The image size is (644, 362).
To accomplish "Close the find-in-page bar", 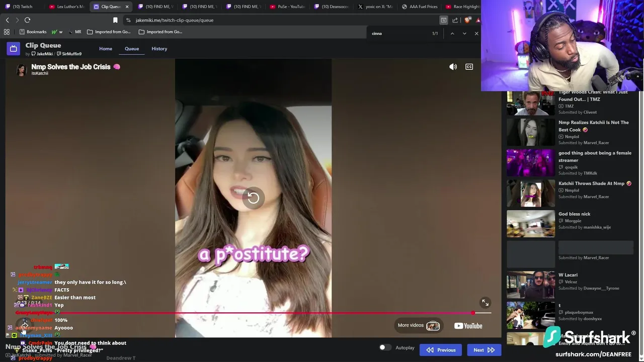I will pos(476,34).
